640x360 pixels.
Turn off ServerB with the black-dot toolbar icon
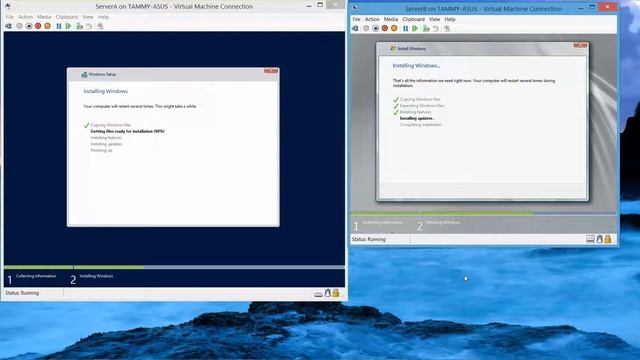point(375,29)
